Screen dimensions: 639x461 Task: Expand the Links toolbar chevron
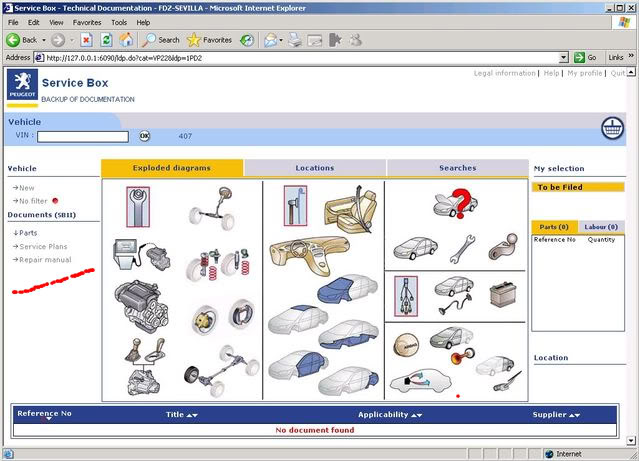tap(631, 56)
